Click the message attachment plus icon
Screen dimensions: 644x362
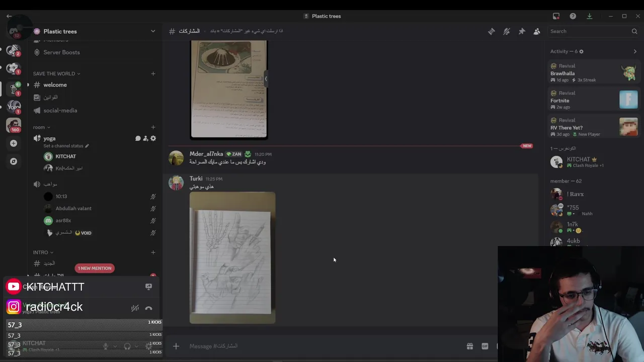coord(176,346)
